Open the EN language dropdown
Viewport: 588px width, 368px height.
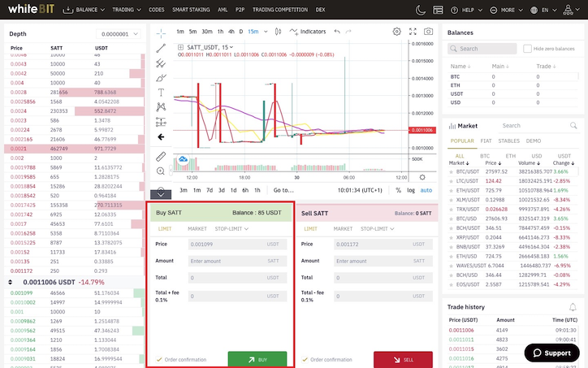(x=544, y=10)
